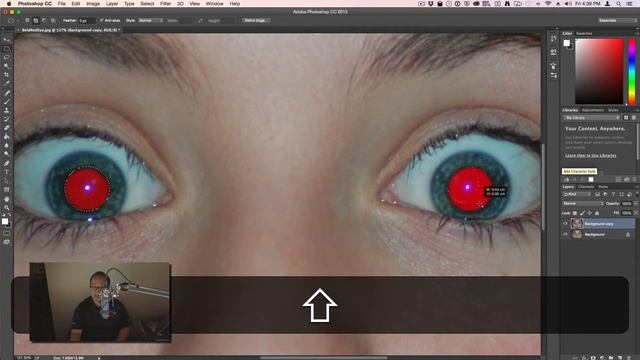Select the Path Selection tool

(7, 181)
